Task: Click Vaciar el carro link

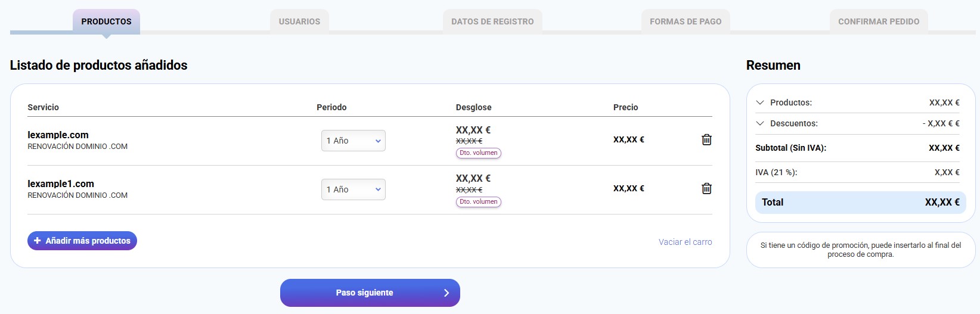Action: (685, 242)
